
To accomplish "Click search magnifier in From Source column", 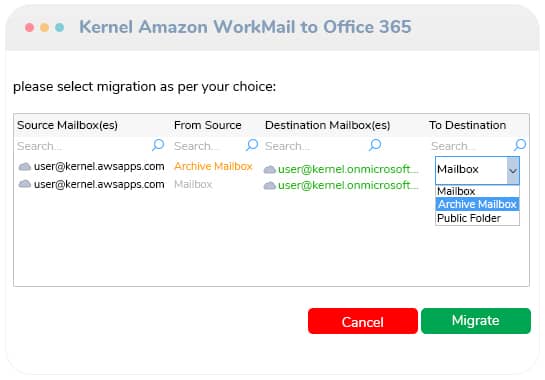I will [252, 145].
